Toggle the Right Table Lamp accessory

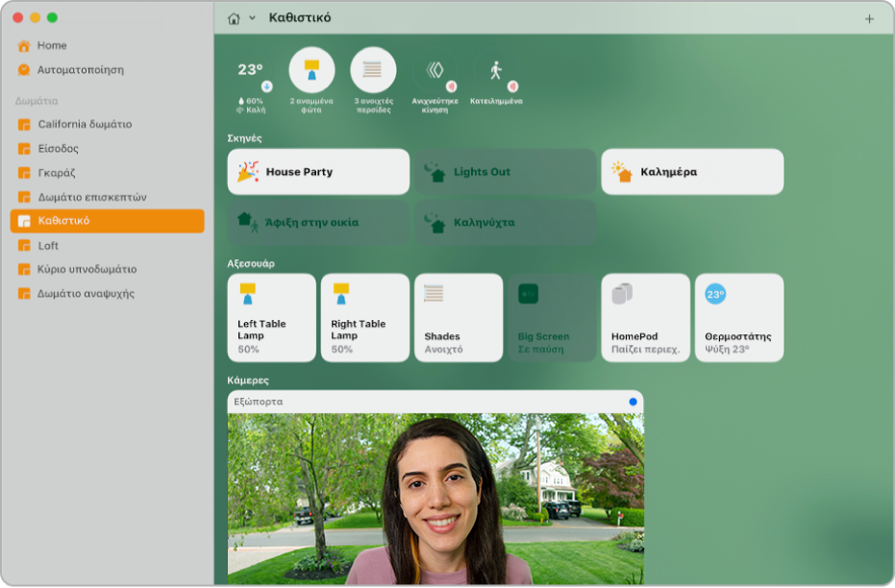coord(364,317)
